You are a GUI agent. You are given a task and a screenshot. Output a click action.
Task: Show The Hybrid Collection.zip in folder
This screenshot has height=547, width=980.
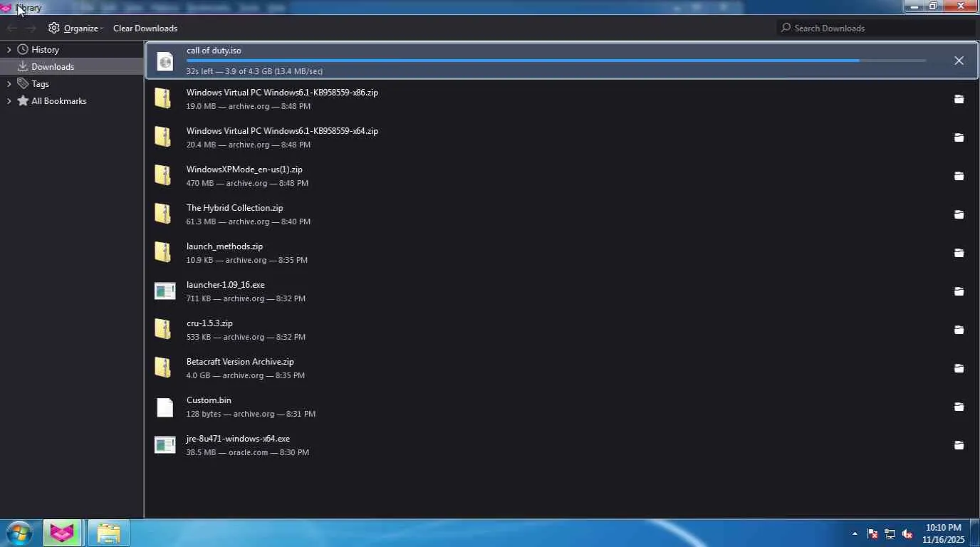coord(959,214)
